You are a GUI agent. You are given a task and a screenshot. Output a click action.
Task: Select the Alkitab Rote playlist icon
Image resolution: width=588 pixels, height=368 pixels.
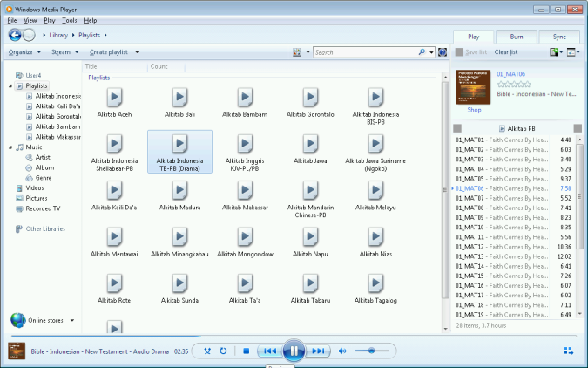pos(114,284)
